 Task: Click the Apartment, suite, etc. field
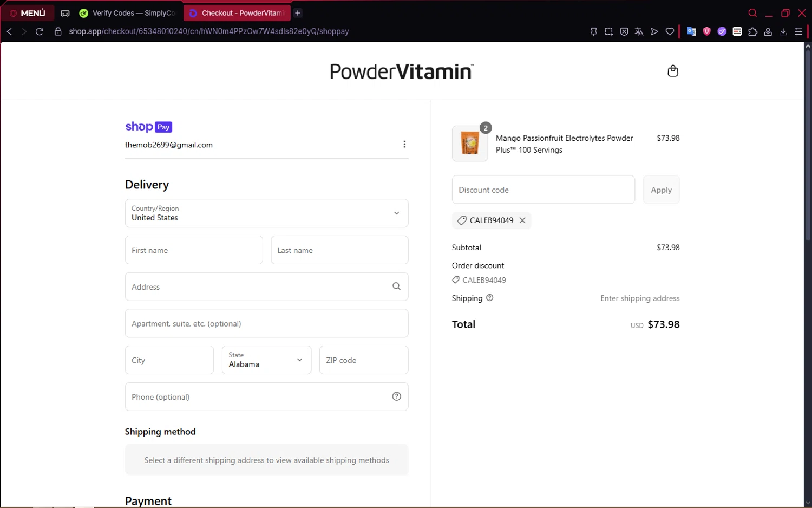266,323
